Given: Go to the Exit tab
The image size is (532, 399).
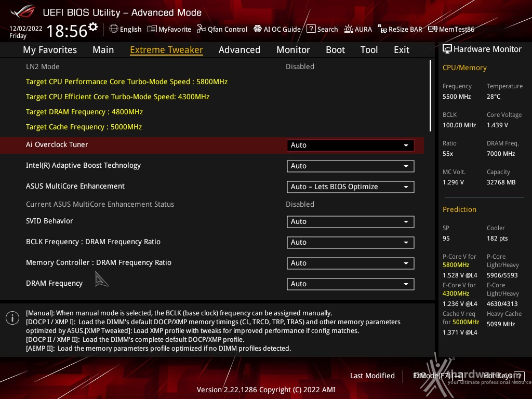Looking at the screenshot, I should (402, 50).
